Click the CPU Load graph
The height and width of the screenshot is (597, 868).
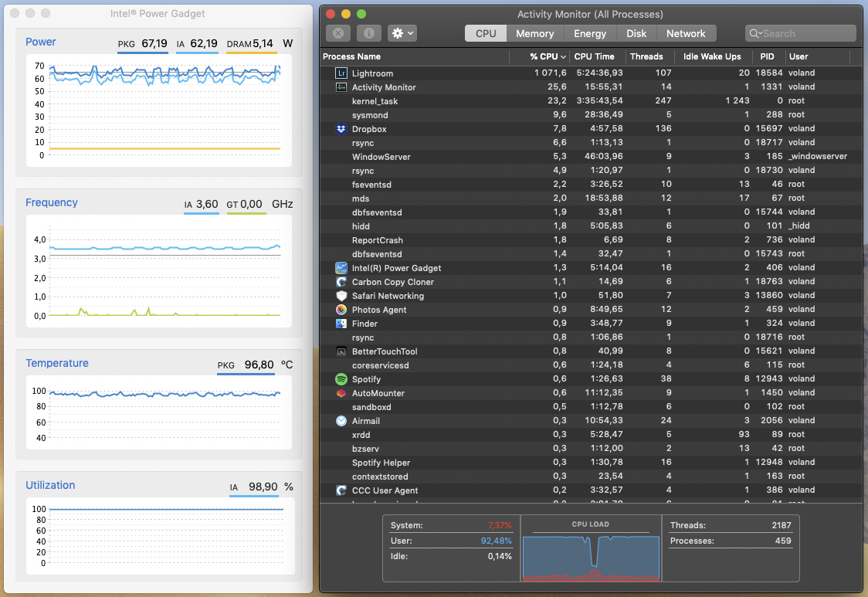(591, 558)
